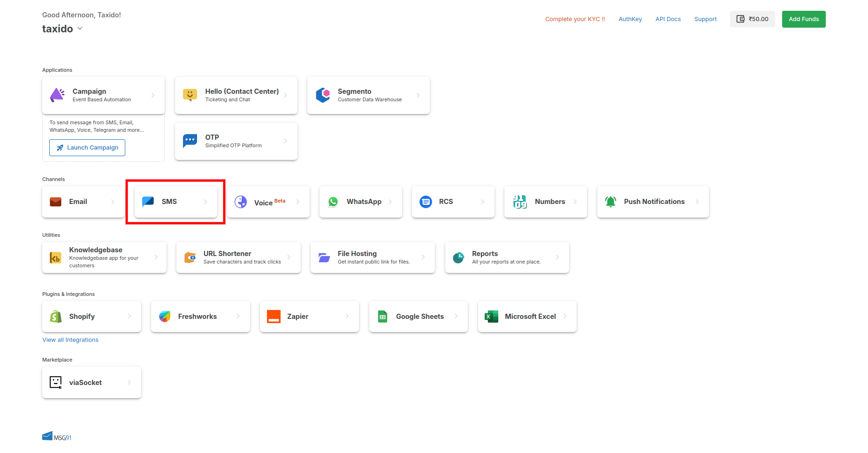868x453 pixels.
Task: Open API Docs in the top menu
Action: (668, 19)
